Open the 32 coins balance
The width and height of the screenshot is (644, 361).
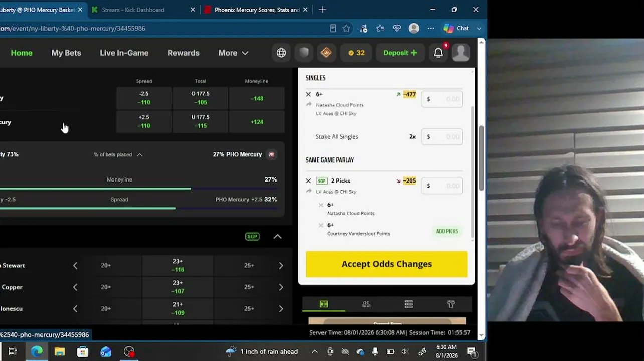coord(357,53)
